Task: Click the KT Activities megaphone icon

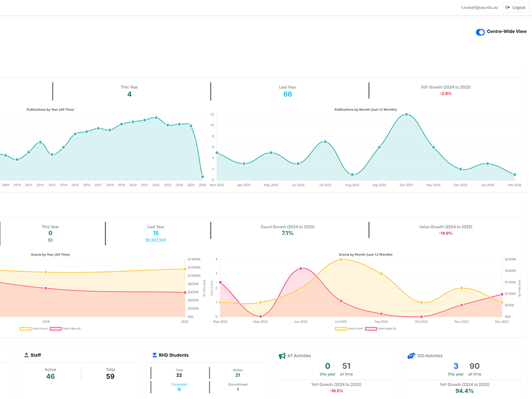Action: 282,355
